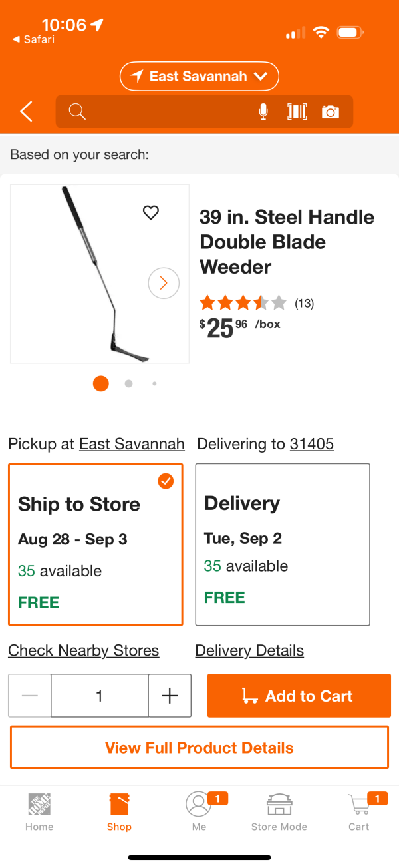
Task: Open the Me account tab
Action: [x=199, y=811]
